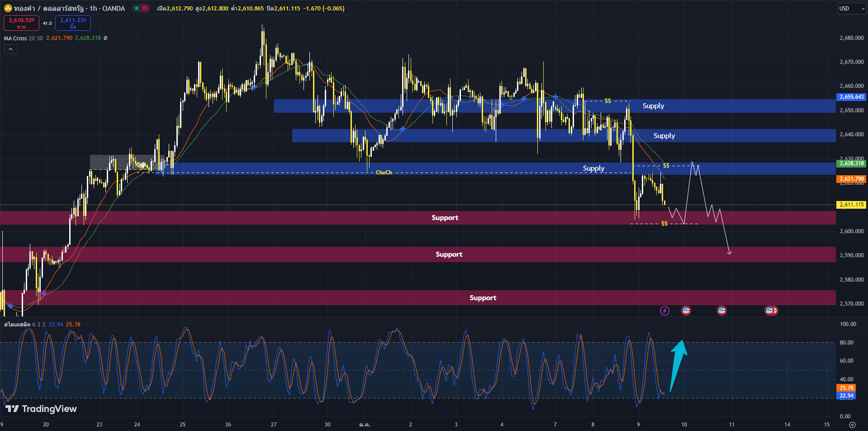Click the blue 2,655.643 price label
This screenshot has width=868, height=431.
pyautogui.click(x=852, y=97)
